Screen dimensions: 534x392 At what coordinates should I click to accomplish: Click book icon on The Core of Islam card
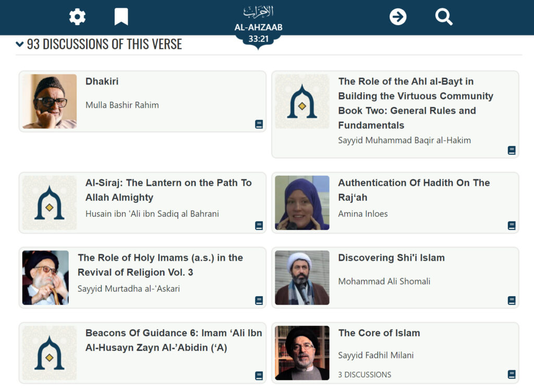pos(512,374)
